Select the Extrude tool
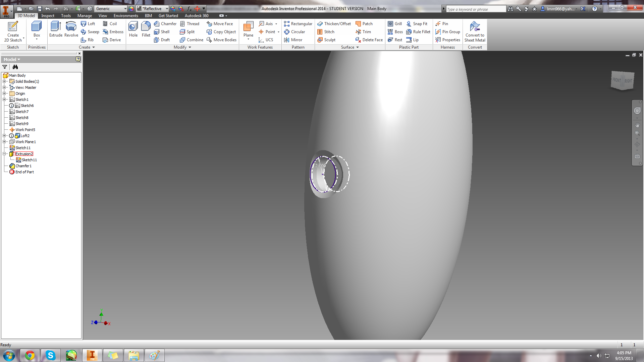The image size is (644, 362). click(x=55, y=29)
